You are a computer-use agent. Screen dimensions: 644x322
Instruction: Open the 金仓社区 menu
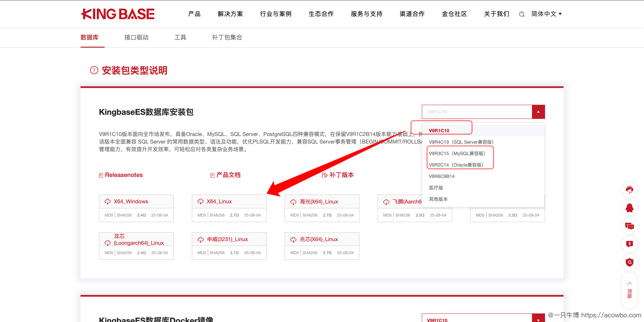click(454, 14)
